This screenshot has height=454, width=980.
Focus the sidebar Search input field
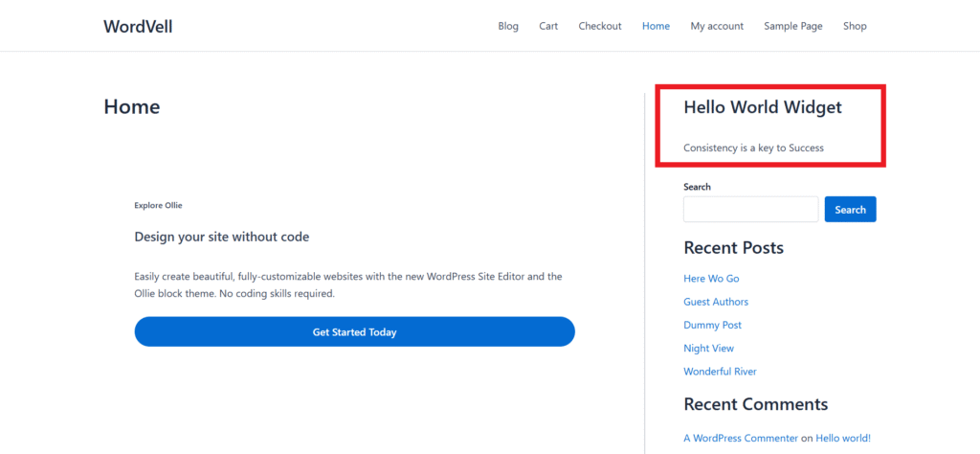(750, 210)
